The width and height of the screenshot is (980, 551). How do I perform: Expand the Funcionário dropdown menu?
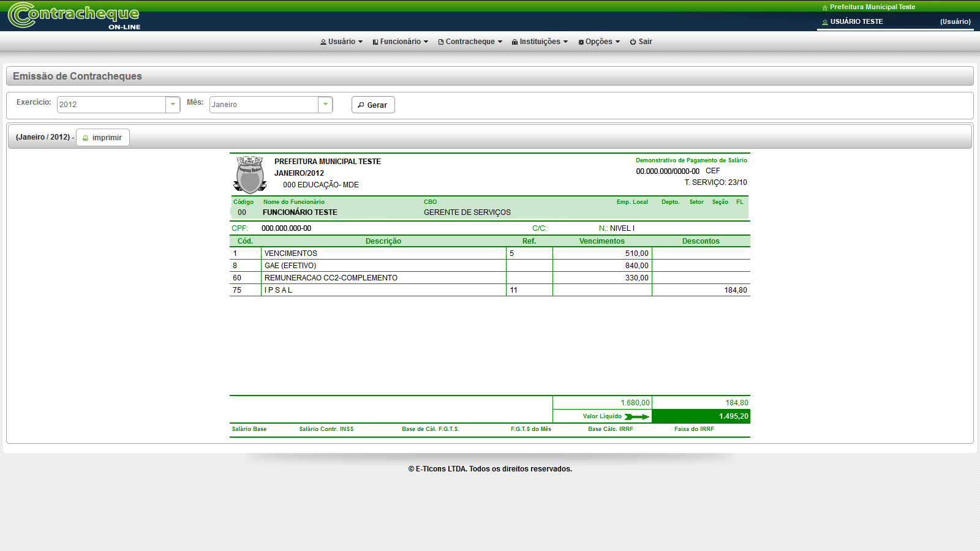400,42
